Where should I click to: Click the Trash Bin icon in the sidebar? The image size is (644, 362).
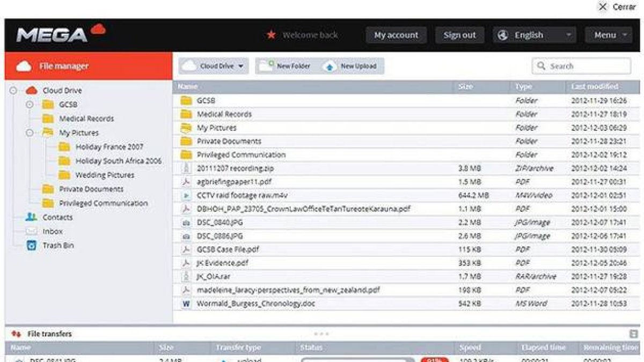click(32, 245)
